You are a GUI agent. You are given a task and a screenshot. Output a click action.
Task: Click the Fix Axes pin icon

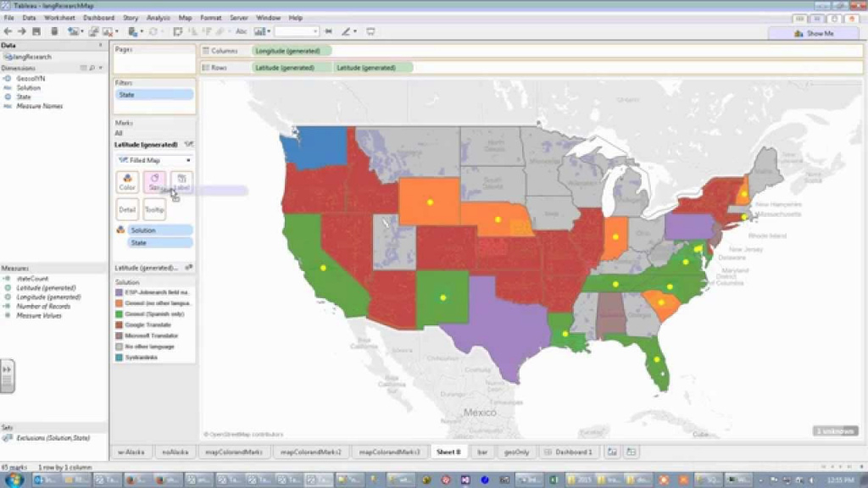(328, 31)
